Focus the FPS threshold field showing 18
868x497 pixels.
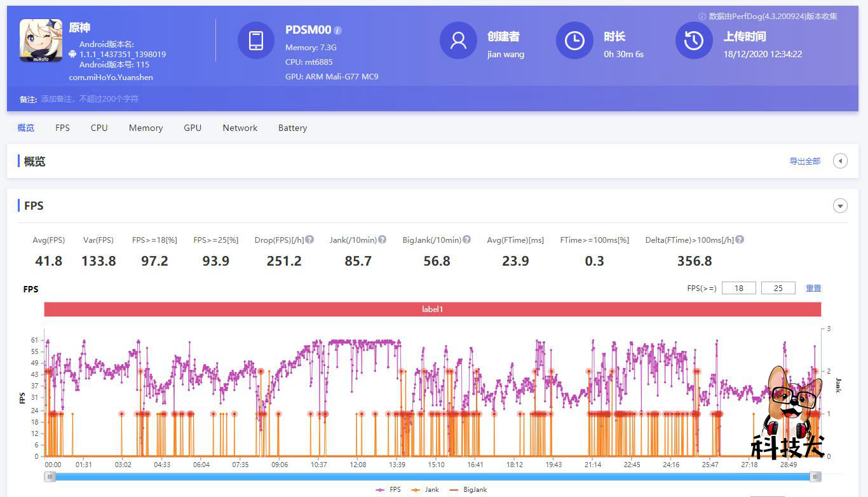tap(739, 288)
